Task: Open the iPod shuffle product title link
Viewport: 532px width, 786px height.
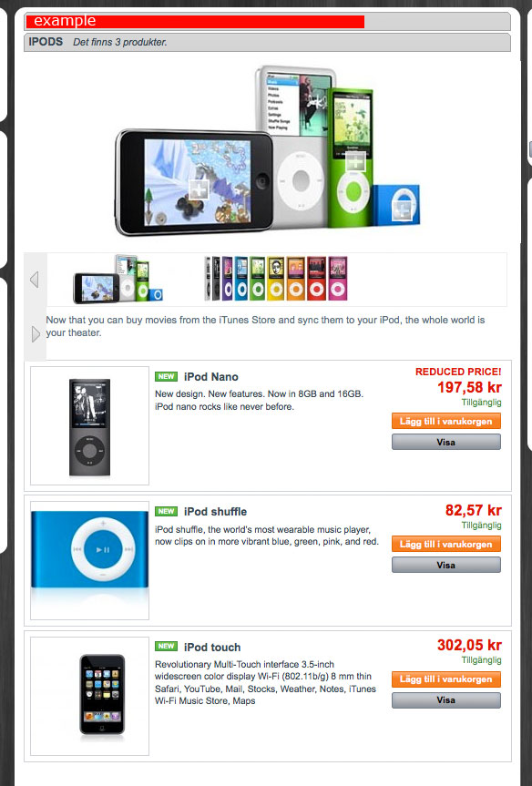Action: point(216,512)
